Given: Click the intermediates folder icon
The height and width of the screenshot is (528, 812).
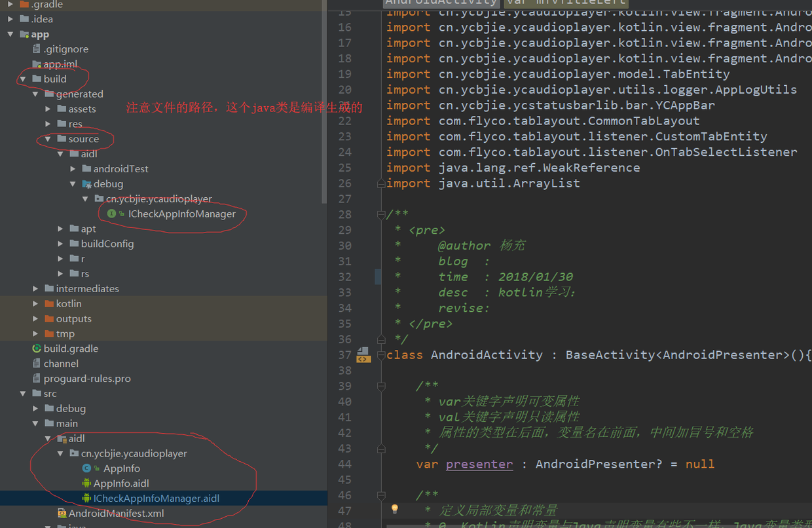Looking at the screenshot, I should (x=49, y=288).
